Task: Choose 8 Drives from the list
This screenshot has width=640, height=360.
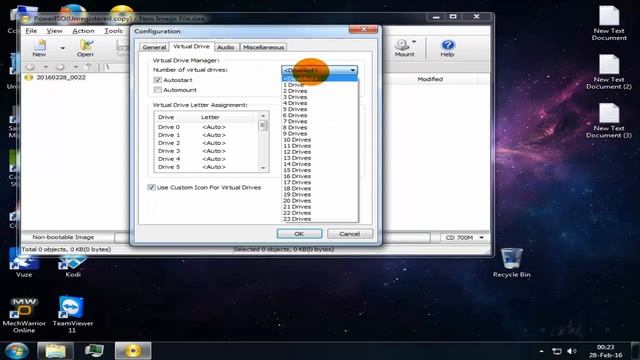Action: [x=320, y=127]
